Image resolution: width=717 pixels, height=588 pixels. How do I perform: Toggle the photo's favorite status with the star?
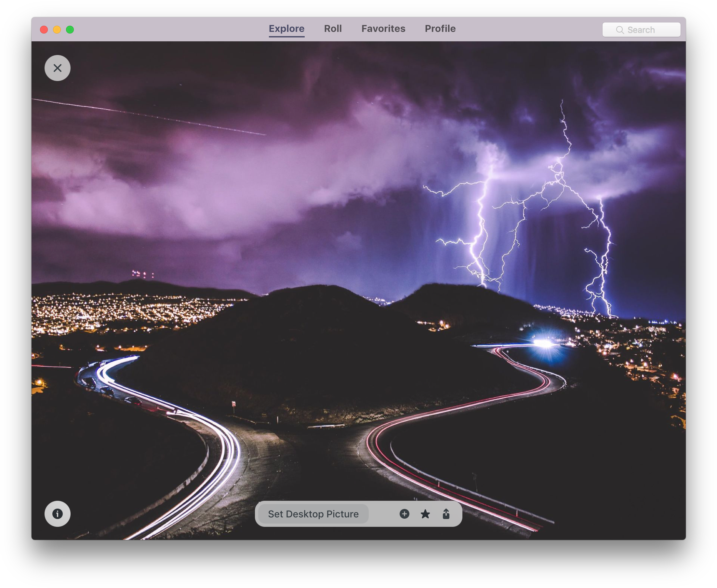[425, 514]
